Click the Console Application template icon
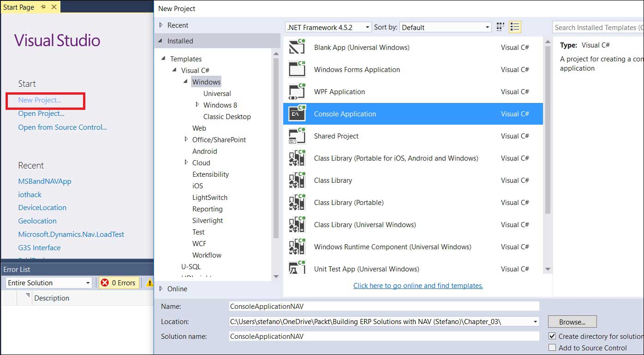 pyautogui.click(x=297, y=114)
